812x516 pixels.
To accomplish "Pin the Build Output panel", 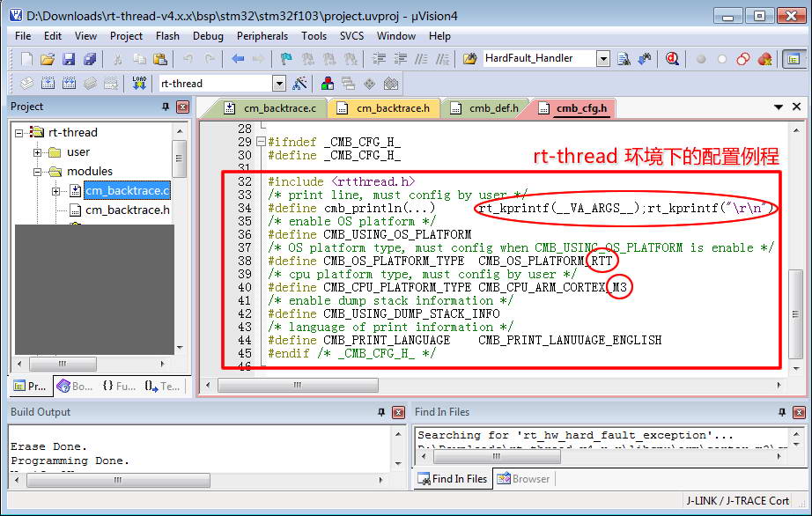I will coord(381,412).
